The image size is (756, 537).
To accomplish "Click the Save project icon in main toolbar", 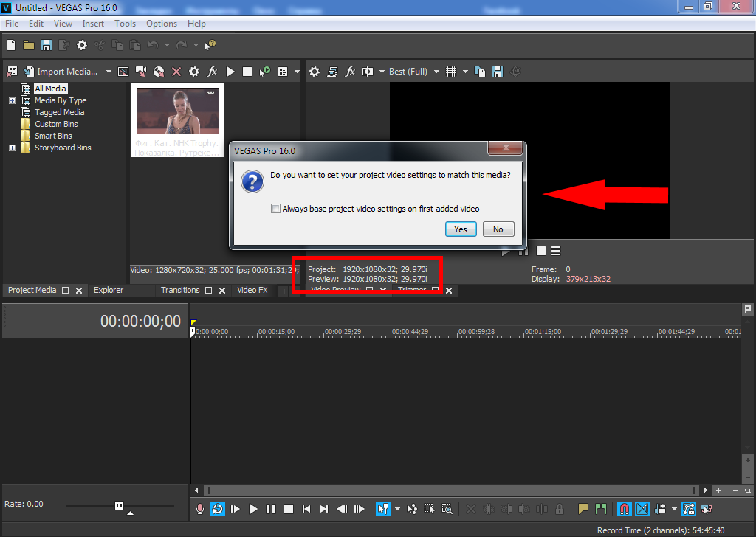I will pyautogui.click(x=47, y=45).
